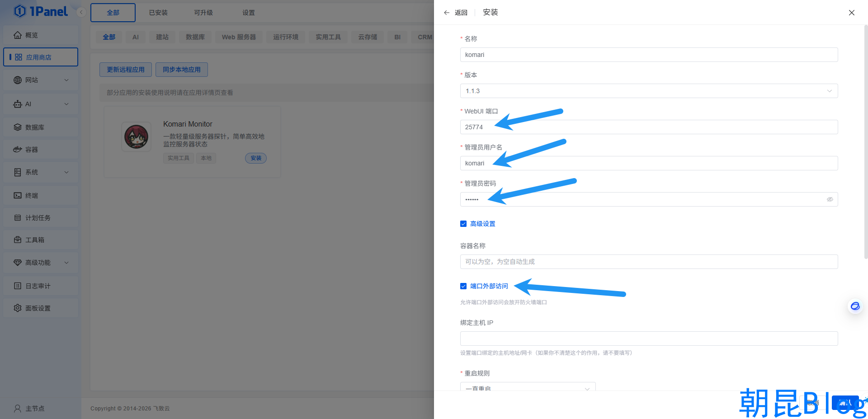The height and width of the screenshot is (419, 868).
Task: Click 安装 button on Komari Monitor card
Action: (256, 158)
